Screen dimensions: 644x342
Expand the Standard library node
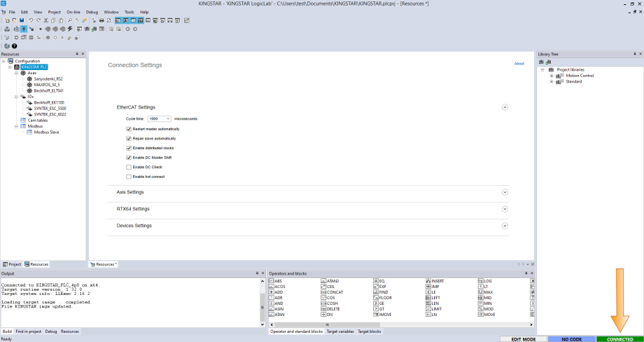pyautogui.click(x=552, y=82)
